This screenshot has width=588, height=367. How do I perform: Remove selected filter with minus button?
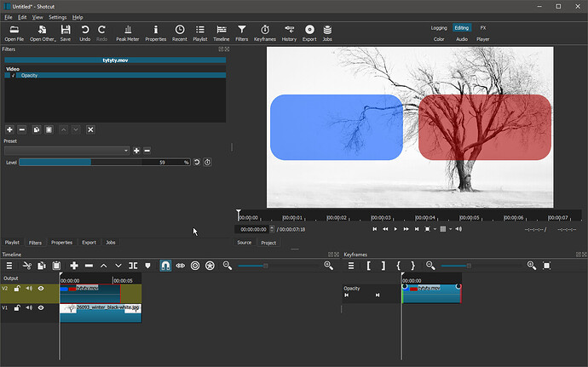22,129
